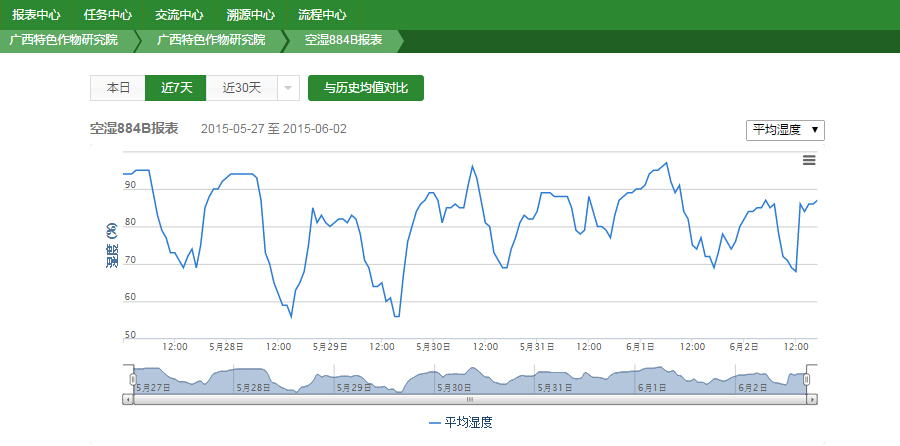Click the navigator right range handle
Viewport: 900px width, 446px height.
tap(807, 380)
